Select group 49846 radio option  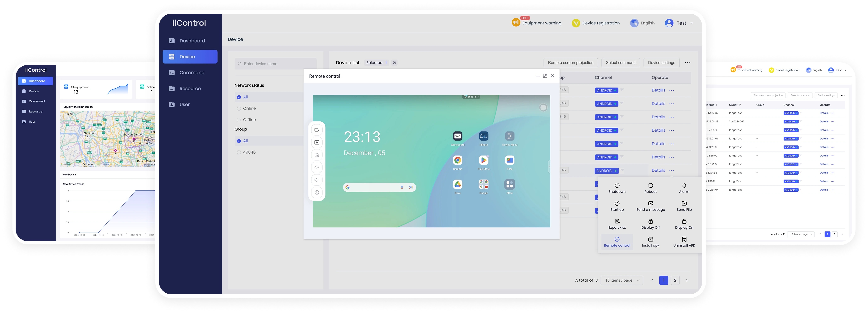pos(239,152)
